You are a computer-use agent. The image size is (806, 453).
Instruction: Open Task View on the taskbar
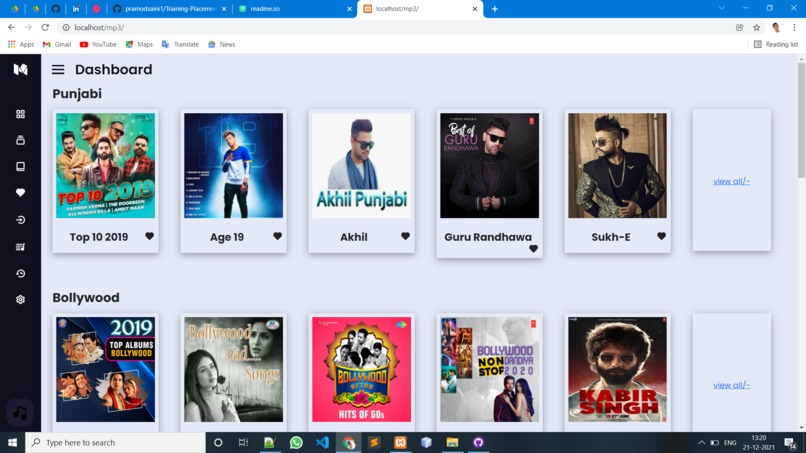tap(244, 442)
